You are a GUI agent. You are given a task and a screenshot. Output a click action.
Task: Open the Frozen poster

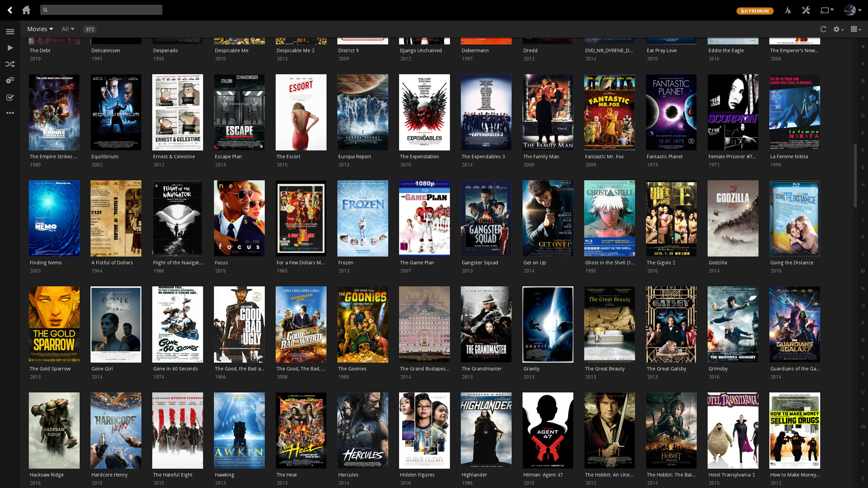click(x=363, y=218)
